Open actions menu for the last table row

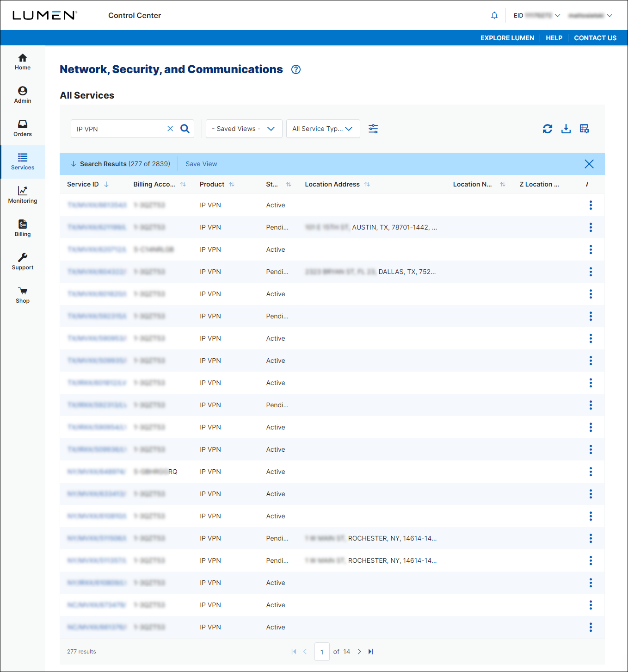(591, 627)
